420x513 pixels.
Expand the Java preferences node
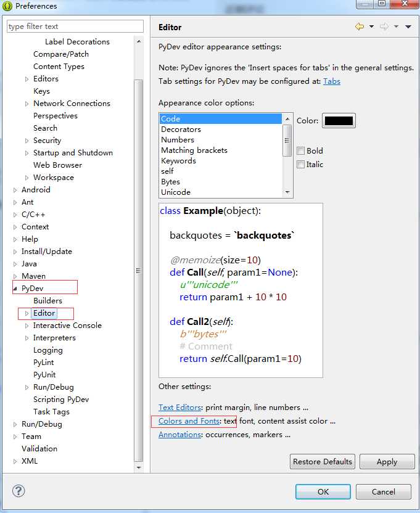pos(15,264)
